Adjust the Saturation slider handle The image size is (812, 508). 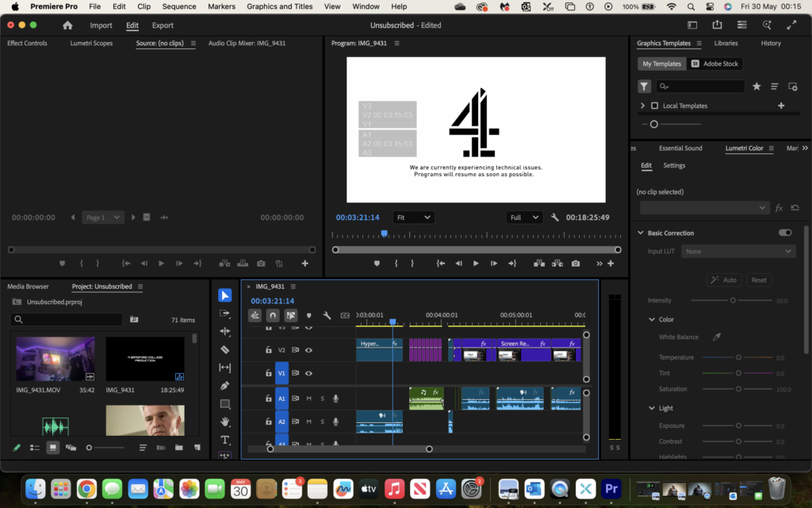738,389
